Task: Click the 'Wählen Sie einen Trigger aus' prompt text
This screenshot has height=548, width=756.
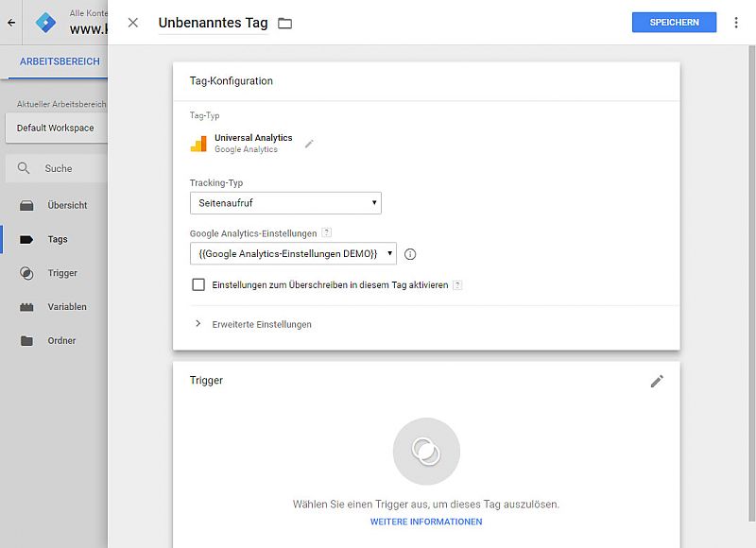Action: 426,505
